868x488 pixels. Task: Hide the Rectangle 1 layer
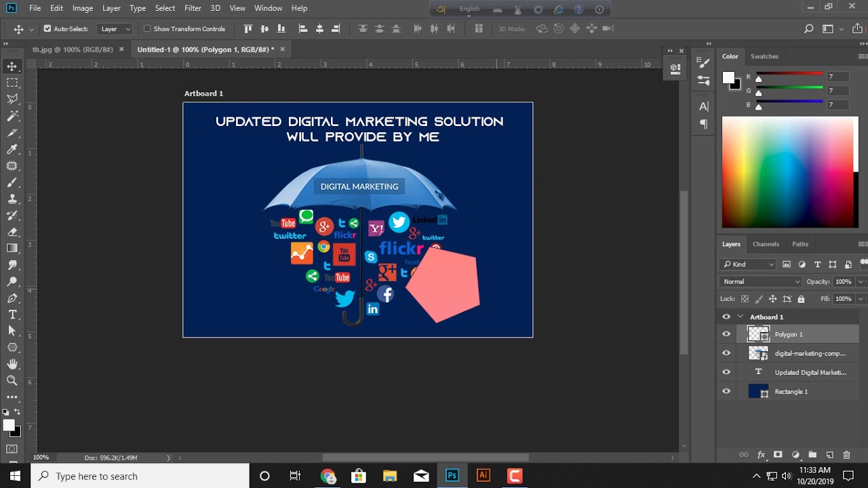pos(726,391)
